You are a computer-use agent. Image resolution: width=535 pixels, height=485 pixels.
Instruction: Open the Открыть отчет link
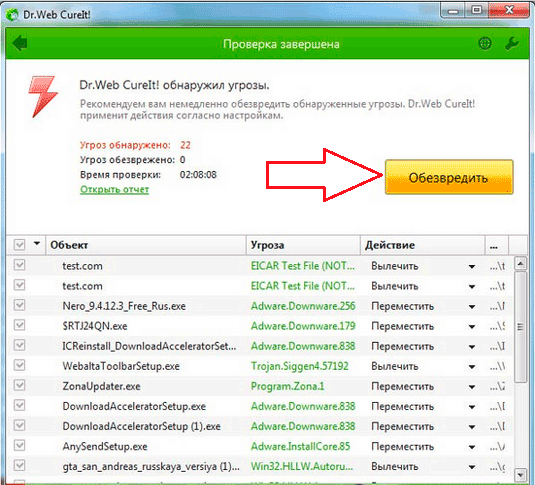click(115, 189)
